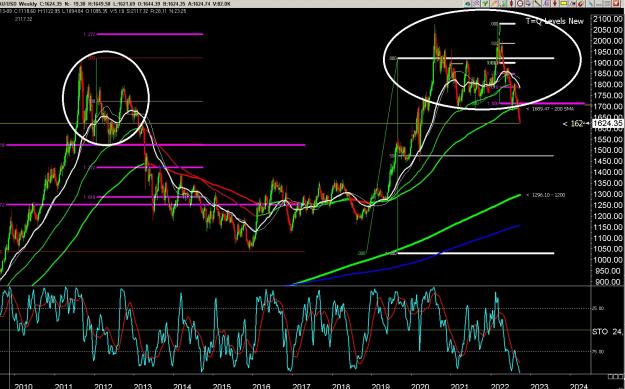Click the 2014 year label on time axis
The width and height of the screenshot is (625, 389).
[182, 385]
